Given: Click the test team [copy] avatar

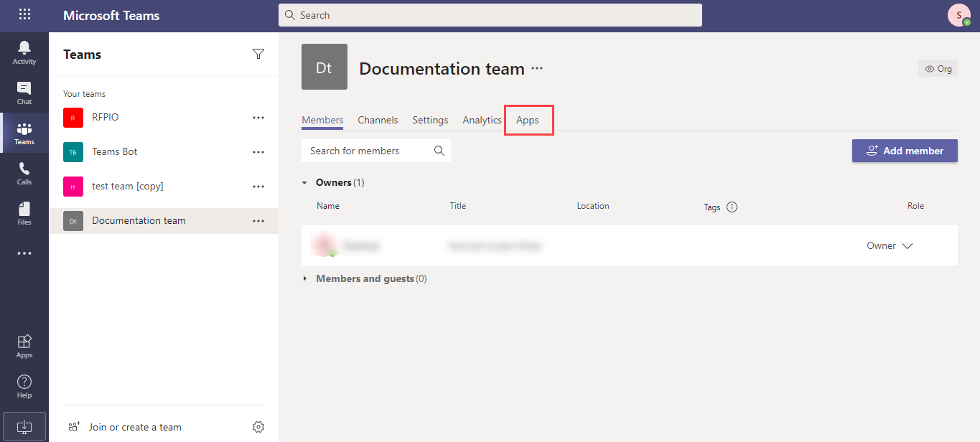Looking at the screenshot, I should 73,186.
